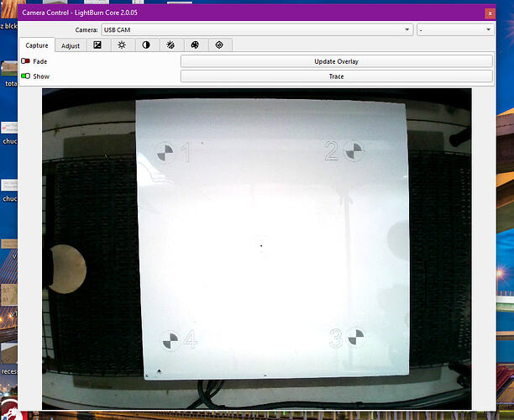The image size is (514, 420).
Task: Click calibration target marker 3 in the camera view
Action: [355, 337]
